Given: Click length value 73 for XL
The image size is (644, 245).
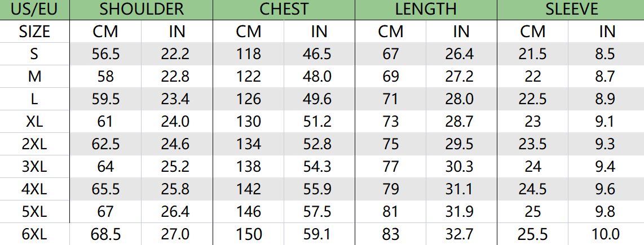Looking at the screenshot, I should (x=391, y=122).
